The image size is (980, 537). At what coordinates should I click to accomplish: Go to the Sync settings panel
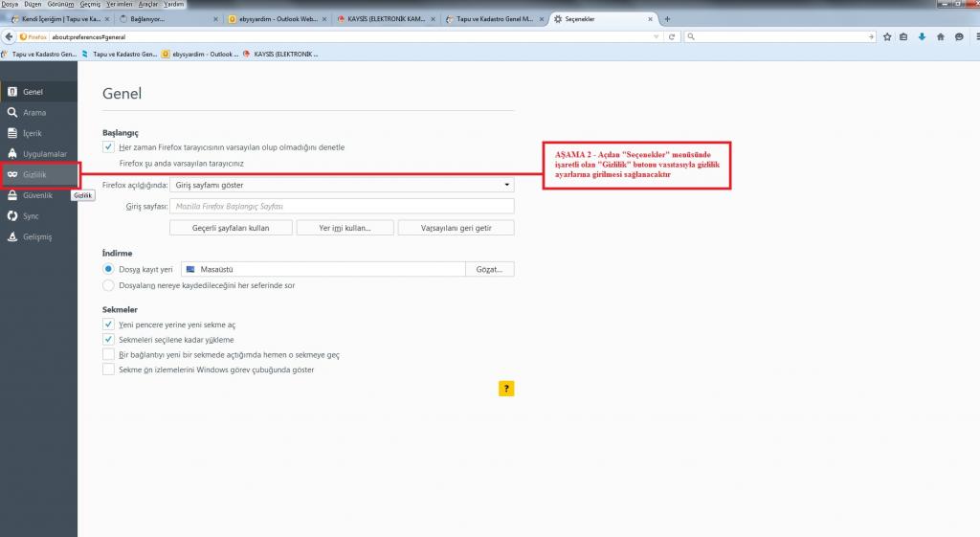tap(31, 216)
